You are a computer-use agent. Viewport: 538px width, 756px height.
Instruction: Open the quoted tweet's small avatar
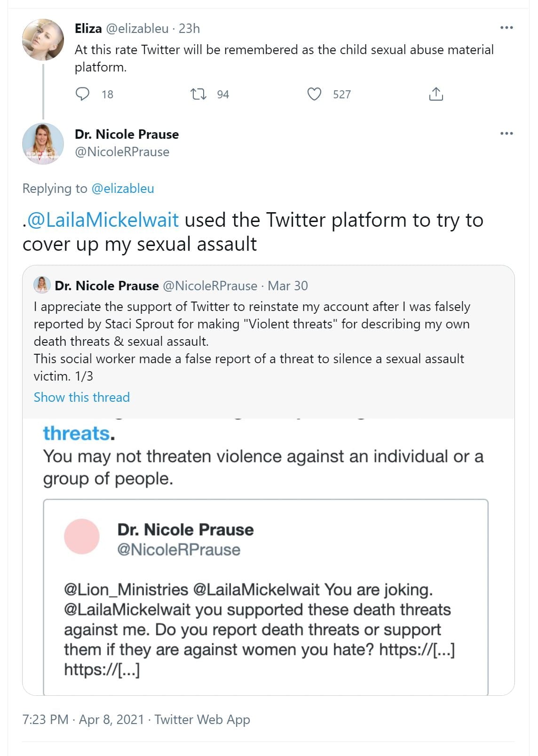click(x=42, y=285)
